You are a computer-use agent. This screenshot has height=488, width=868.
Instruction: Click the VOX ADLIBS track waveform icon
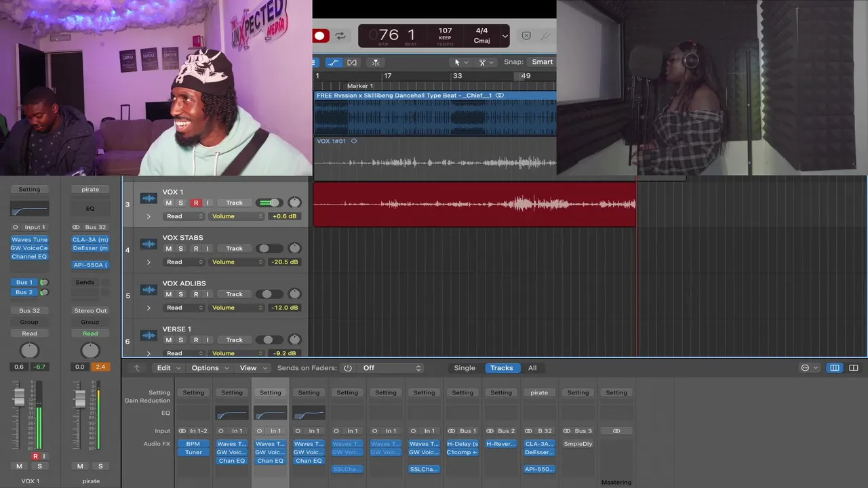[x=149, y=290]
